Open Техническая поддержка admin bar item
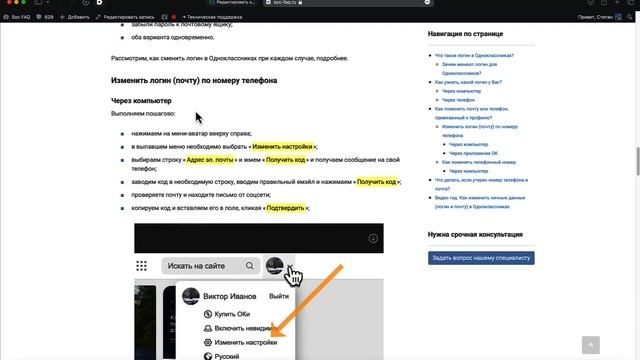 [x=212, y=17]
